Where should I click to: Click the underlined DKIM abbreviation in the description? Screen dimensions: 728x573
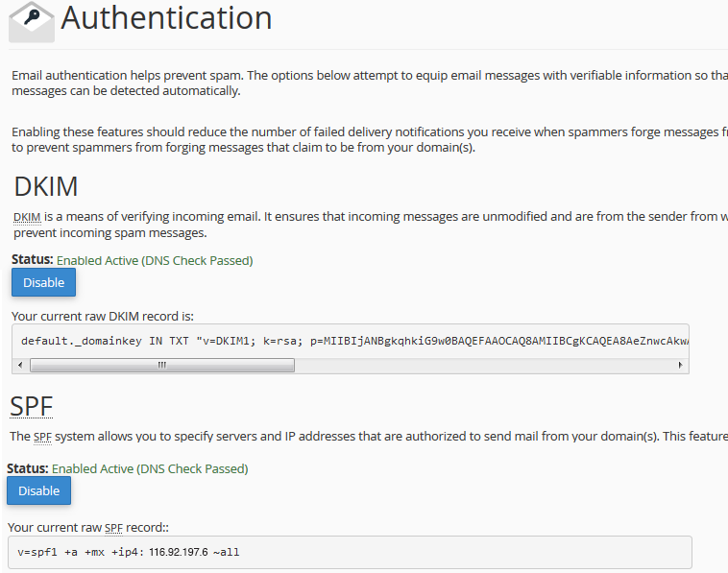27,217
